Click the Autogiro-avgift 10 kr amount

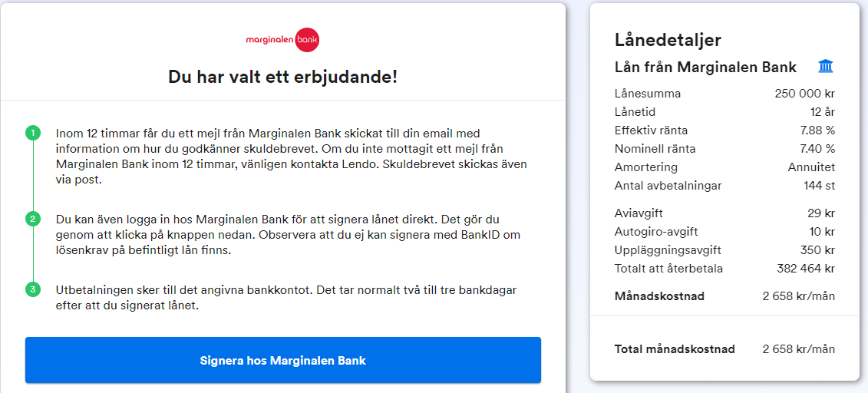click(822, 232)
